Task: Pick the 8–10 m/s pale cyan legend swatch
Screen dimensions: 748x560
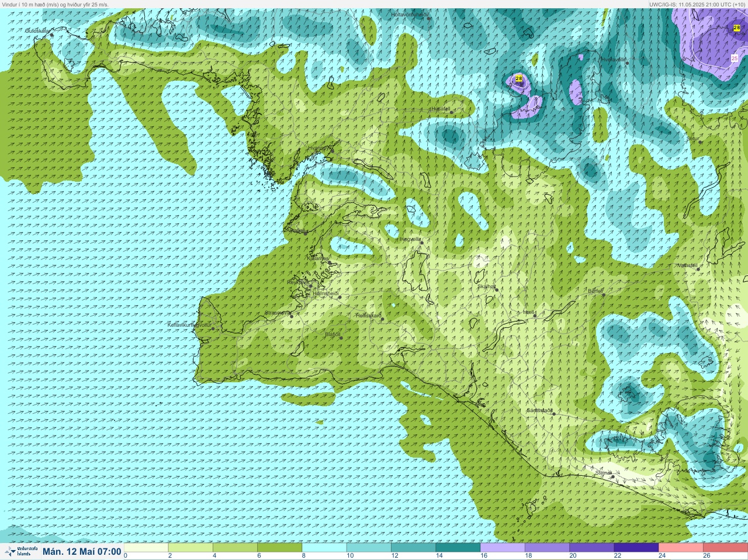Action: pyautogui.click(x=324, y=548)
